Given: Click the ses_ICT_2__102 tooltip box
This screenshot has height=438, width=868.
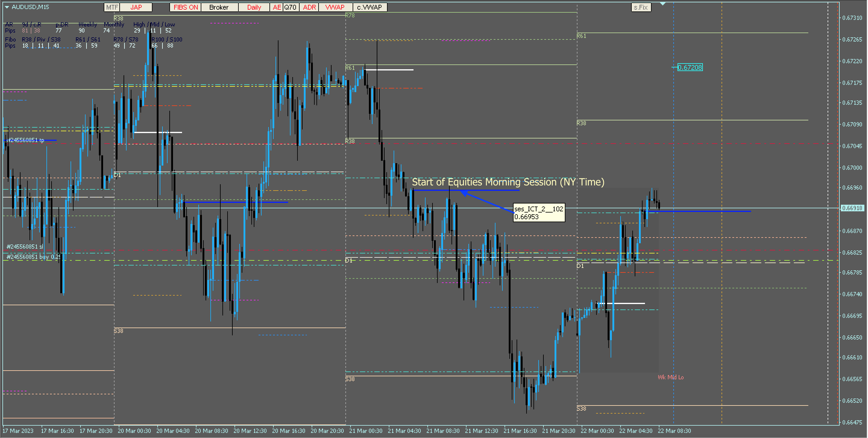Looking at the screenshot, I should 539,213.
